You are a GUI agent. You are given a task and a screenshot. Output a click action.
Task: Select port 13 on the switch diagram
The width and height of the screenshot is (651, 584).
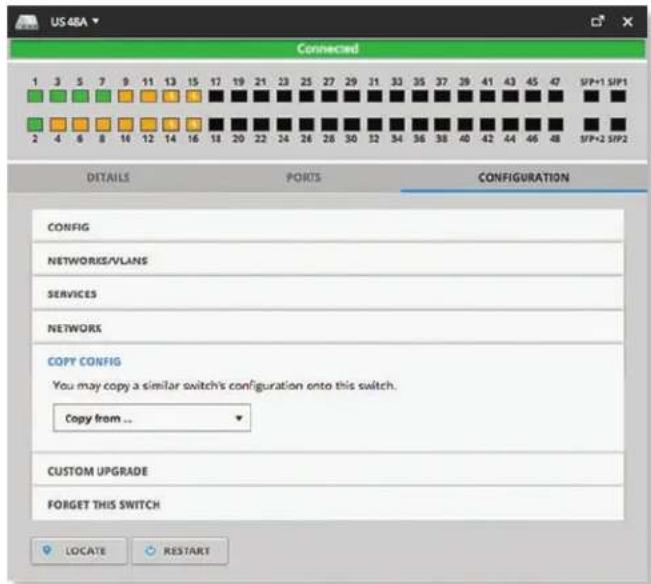(171, 96)
